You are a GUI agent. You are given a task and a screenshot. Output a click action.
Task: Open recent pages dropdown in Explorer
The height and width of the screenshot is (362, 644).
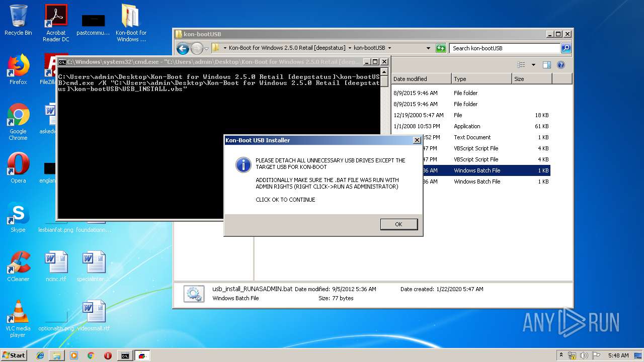206,49
